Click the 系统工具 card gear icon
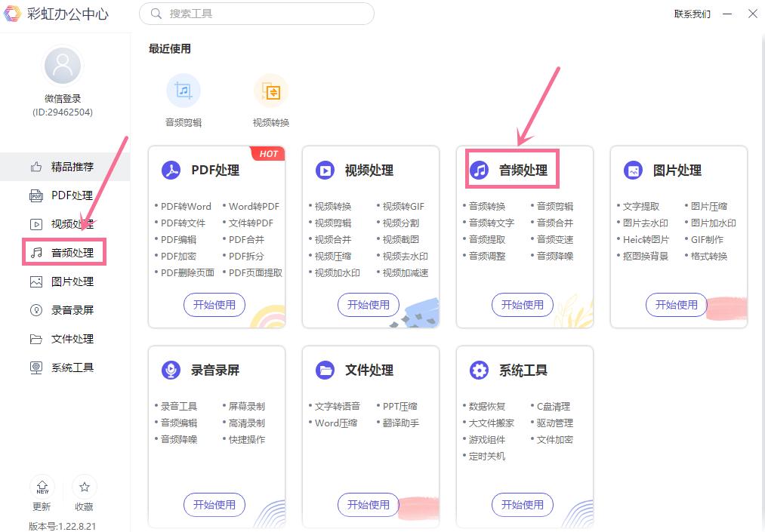The height and width of the screenshot is (532, 765). [x=479, y=371]
